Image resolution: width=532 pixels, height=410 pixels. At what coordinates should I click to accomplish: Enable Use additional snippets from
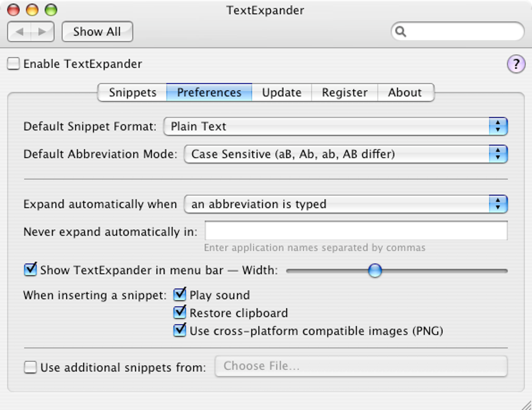(31, 367)
